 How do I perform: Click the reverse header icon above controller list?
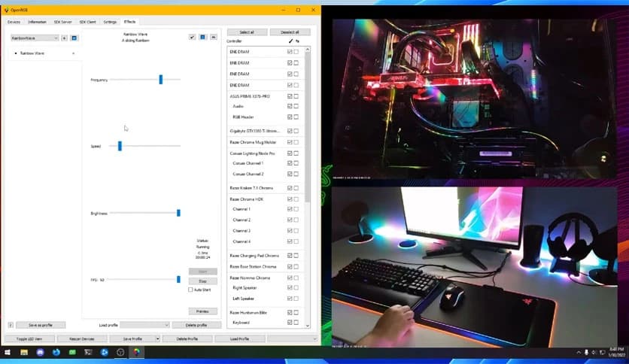[x=297, y=41]
